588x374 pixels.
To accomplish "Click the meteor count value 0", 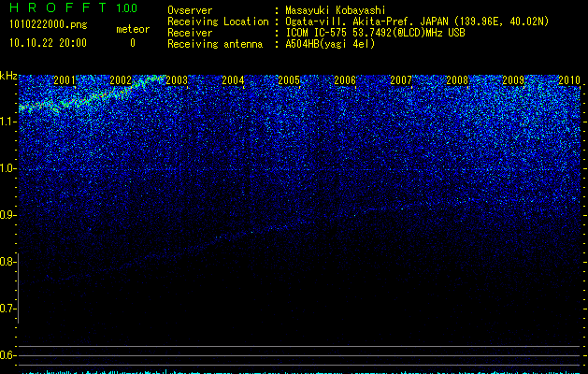I will [133, 43].
